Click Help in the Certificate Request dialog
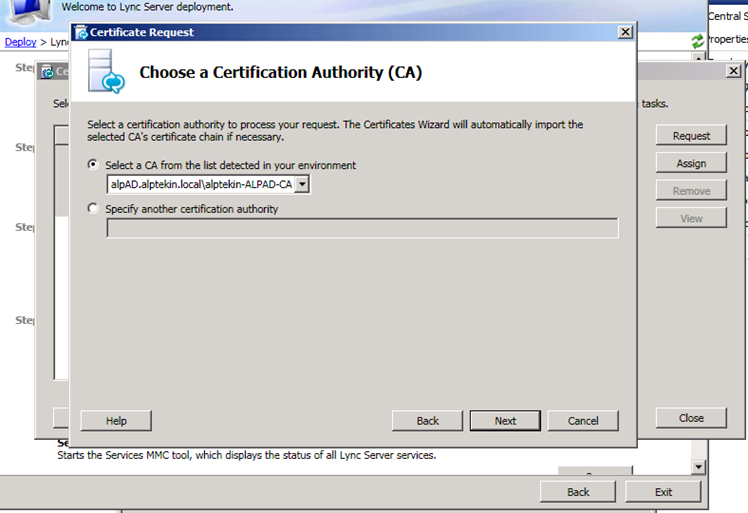This screenshot has height=513, width=748. (116, 421)
